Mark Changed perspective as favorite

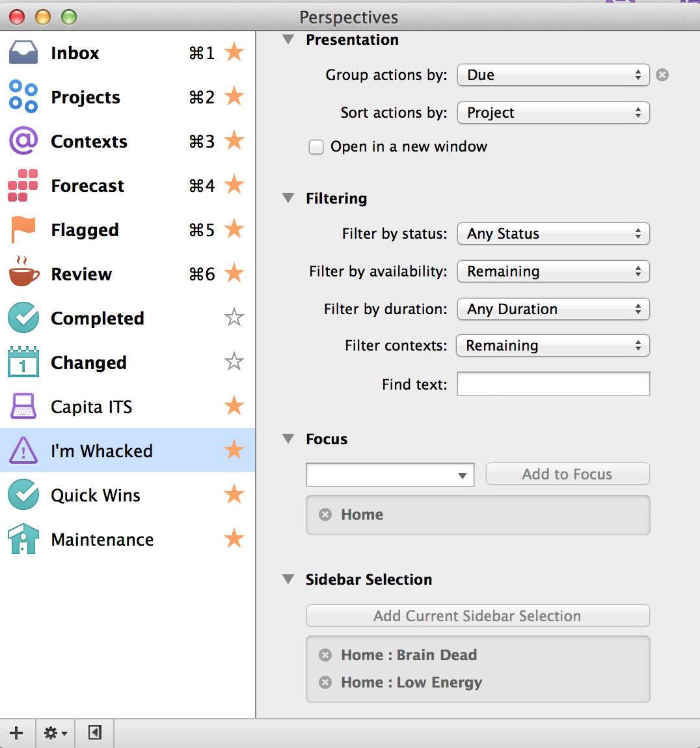(234, 362)
